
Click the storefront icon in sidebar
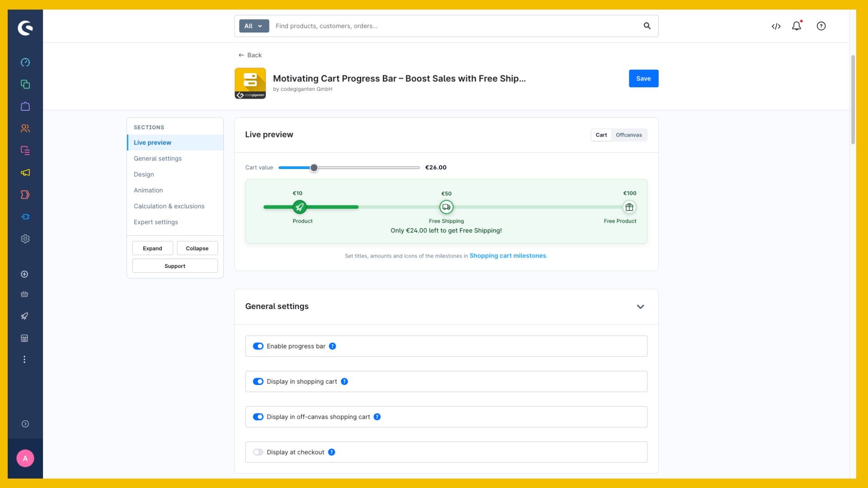24,338
